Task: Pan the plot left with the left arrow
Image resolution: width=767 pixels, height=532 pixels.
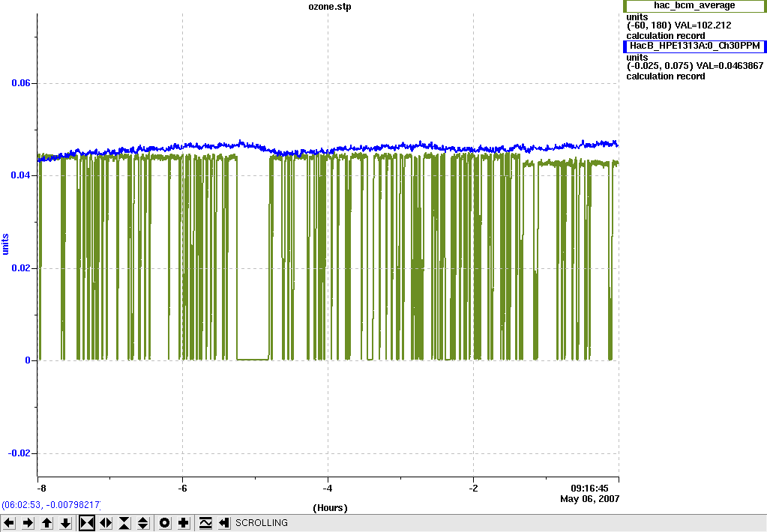Action: (9, 523)
